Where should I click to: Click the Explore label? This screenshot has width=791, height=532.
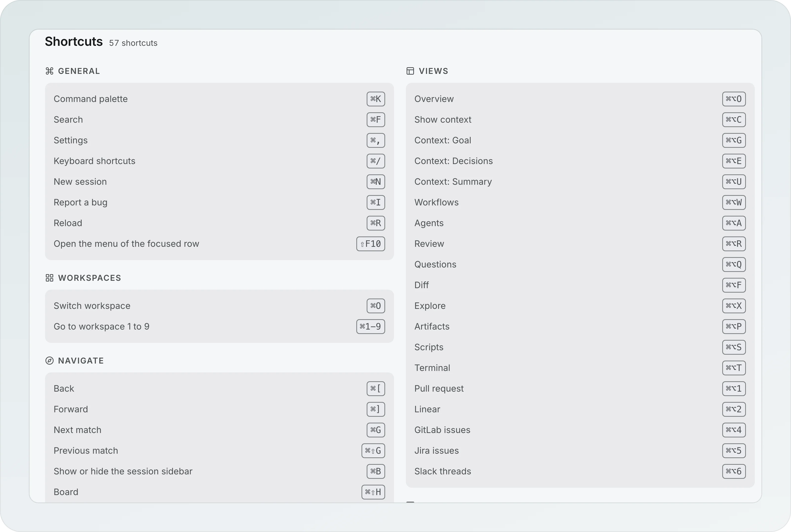click(430, 306)
